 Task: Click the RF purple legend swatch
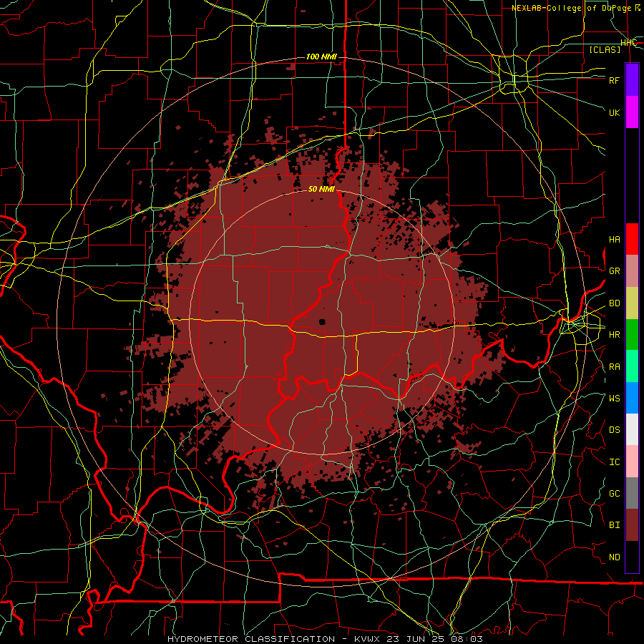pyautogui.click(x=632, y=80)
